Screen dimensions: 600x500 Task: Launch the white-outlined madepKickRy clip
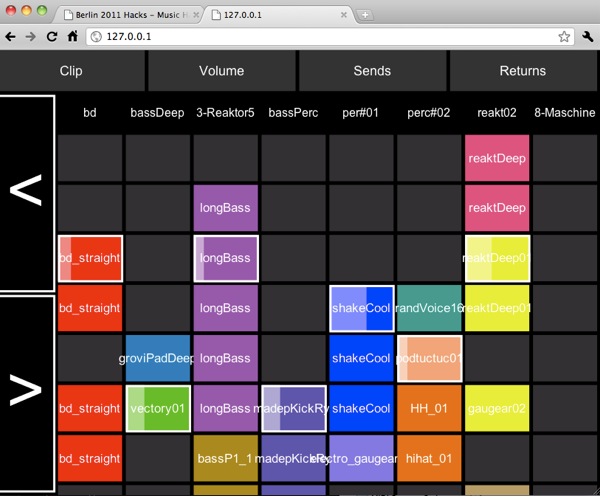click(294, 409)
